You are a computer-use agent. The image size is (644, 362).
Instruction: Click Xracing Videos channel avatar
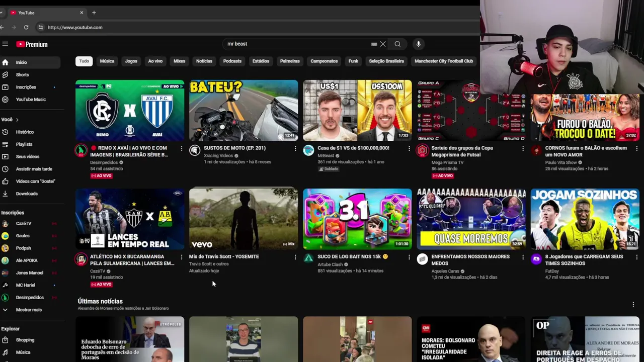click(x=195, y=150)
